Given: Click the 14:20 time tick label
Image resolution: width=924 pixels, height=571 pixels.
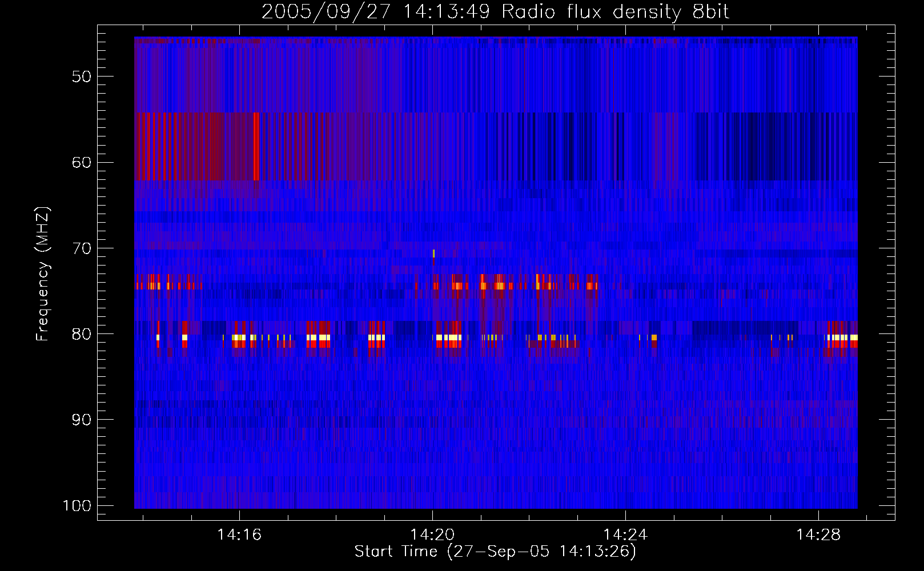Looking at the screenshot, I should [x=432, y=534].
